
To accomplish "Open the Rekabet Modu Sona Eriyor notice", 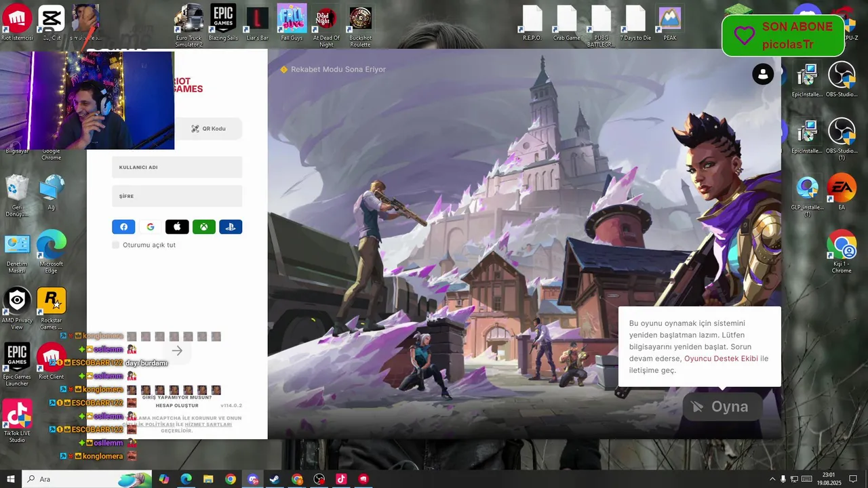I will coord(333,70).
